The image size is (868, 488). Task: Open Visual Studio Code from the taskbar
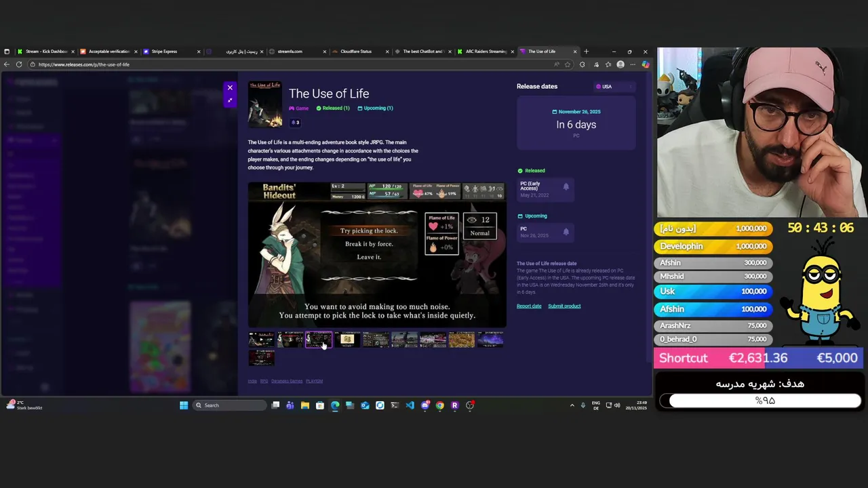click(x=410, y=405)
